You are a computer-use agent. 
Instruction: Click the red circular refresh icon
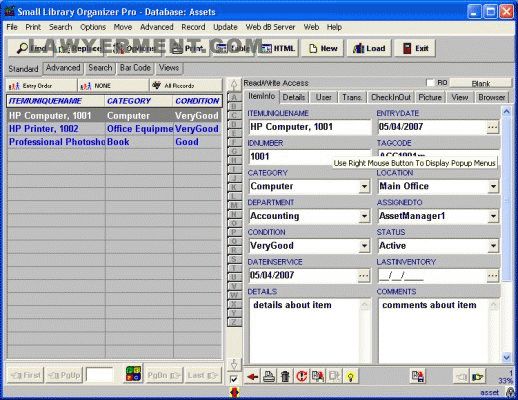[x=301, y=377]
